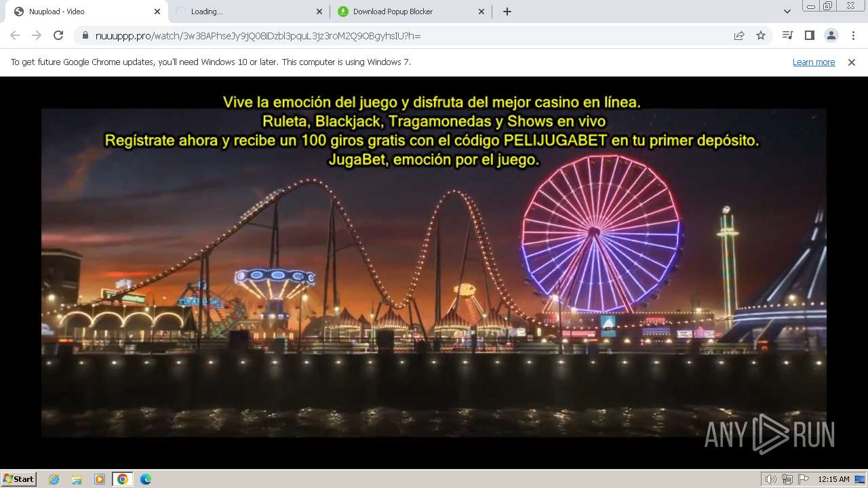The height and width of the screenshot is (488, 868).
Task: Select the Google Chrome taskbar button
Action: pos(123,479)
